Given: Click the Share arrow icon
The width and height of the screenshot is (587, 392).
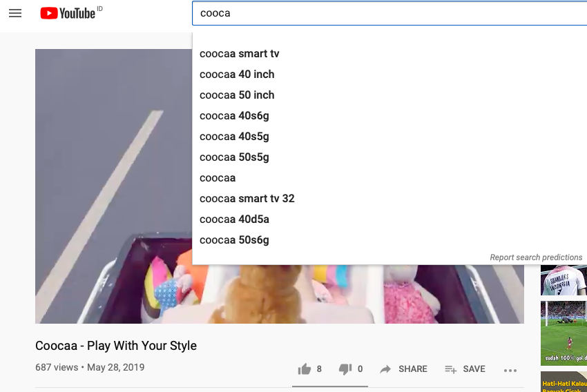Looking at the screenshot, I should coord(386,369).
